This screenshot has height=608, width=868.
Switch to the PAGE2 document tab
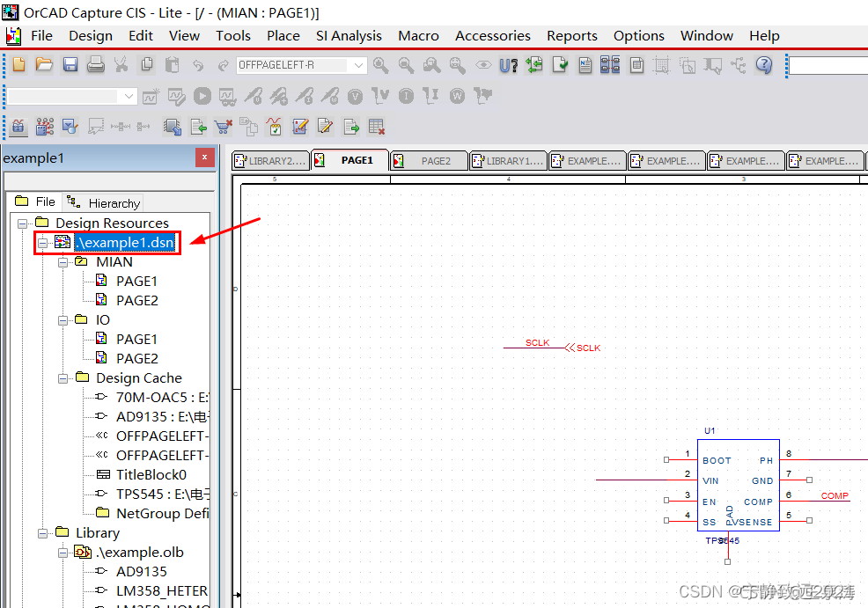click(x=435, y=161)
